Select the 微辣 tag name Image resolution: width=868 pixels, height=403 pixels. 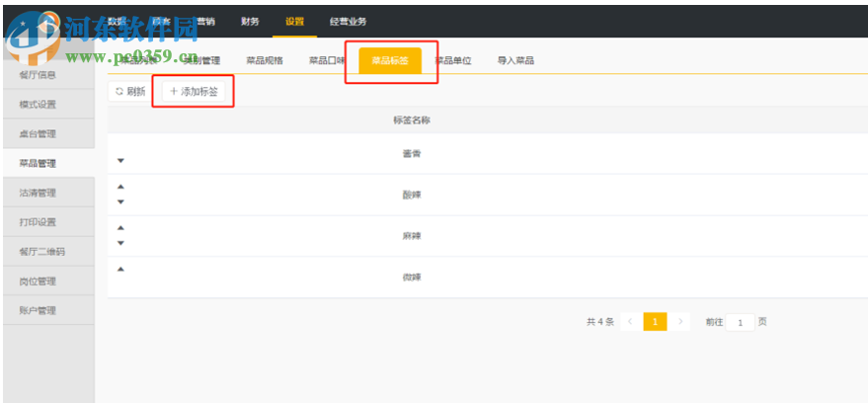pos(412,278)
